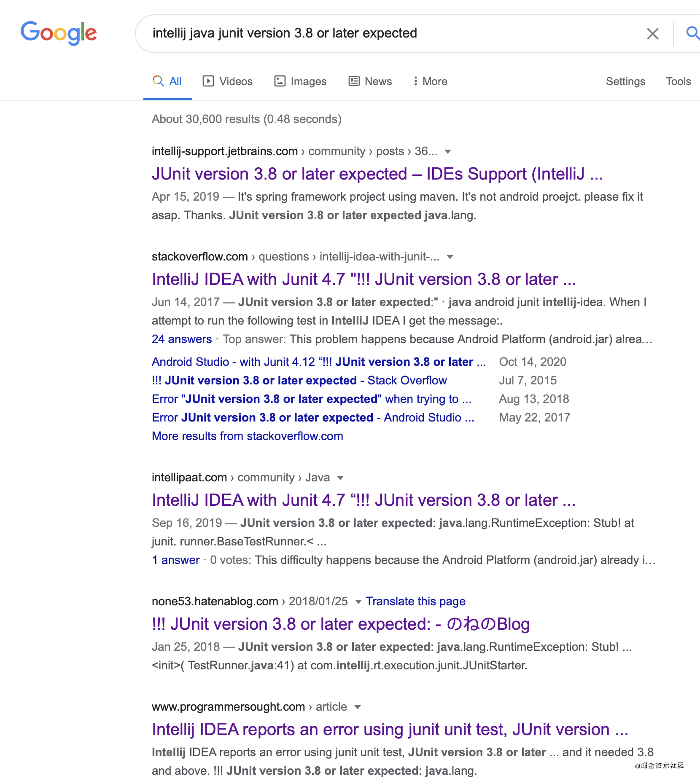Select the News filter icon

tap(353, 81)
